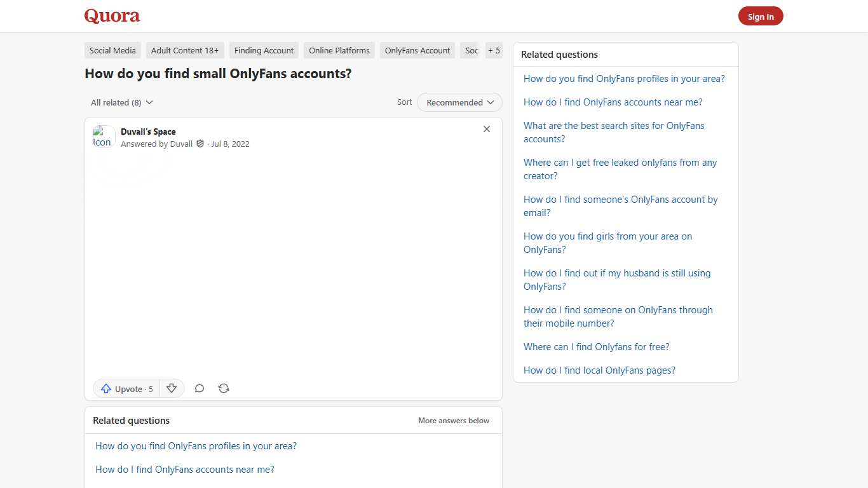Click the repost icon below the answer

tap(224, 388)
